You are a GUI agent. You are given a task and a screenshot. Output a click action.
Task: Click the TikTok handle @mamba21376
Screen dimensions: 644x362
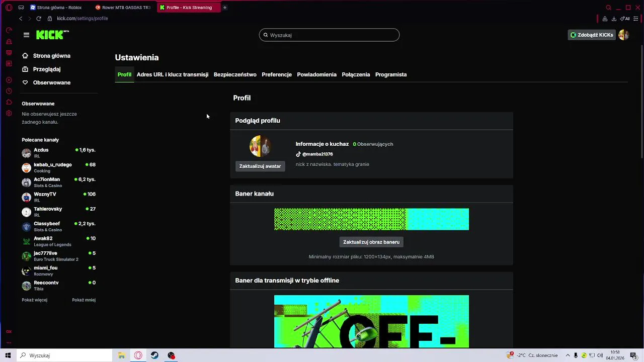point(317,154)
